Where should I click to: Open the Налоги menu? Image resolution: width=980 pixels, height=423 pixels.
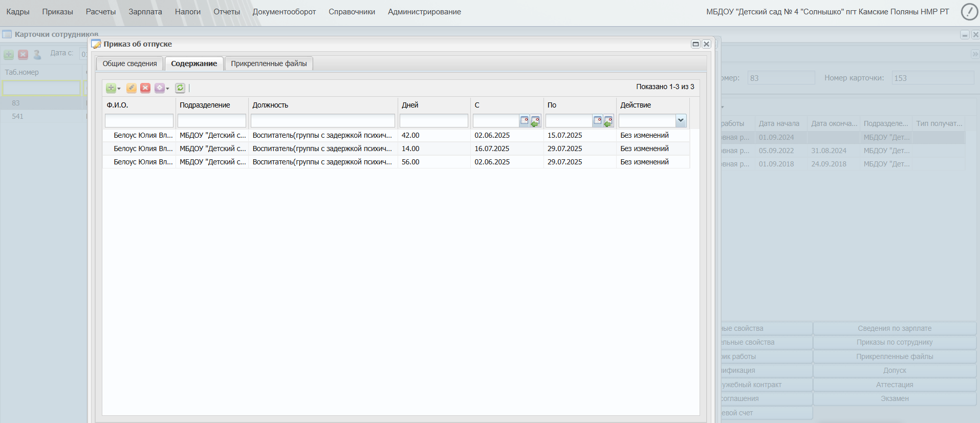pos(188,12)
